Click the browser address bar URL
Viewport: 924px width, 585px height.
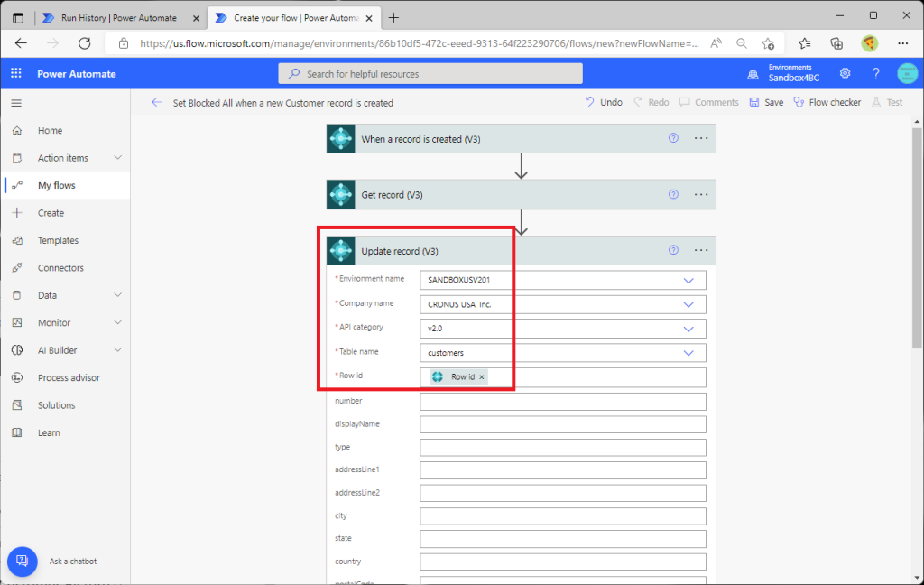420,43
